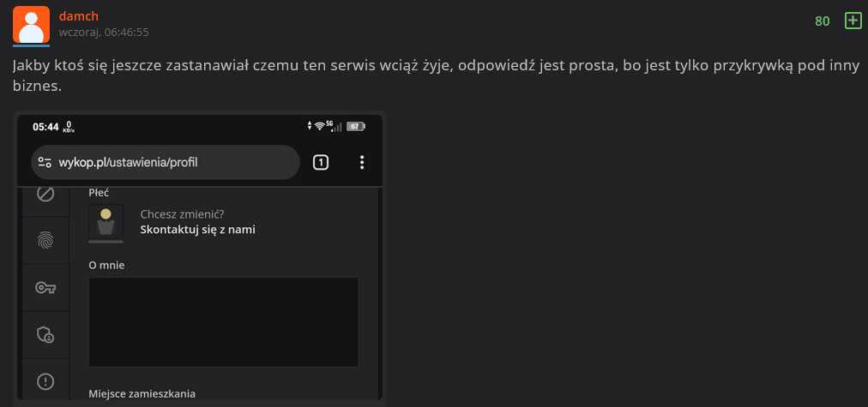Select the shield privacy sidebar icon

click(x=45, y=334)
